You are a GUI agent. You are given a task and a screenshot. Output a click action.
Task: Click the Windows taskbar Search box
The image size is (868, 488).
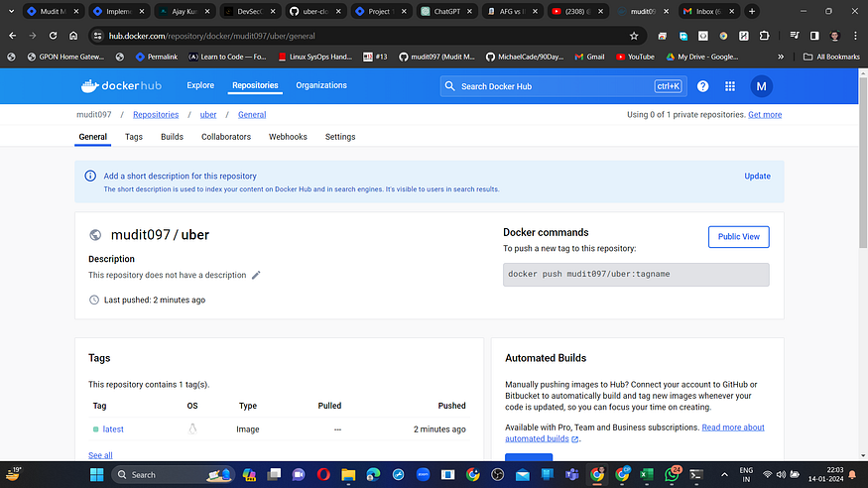click(173, 475)
